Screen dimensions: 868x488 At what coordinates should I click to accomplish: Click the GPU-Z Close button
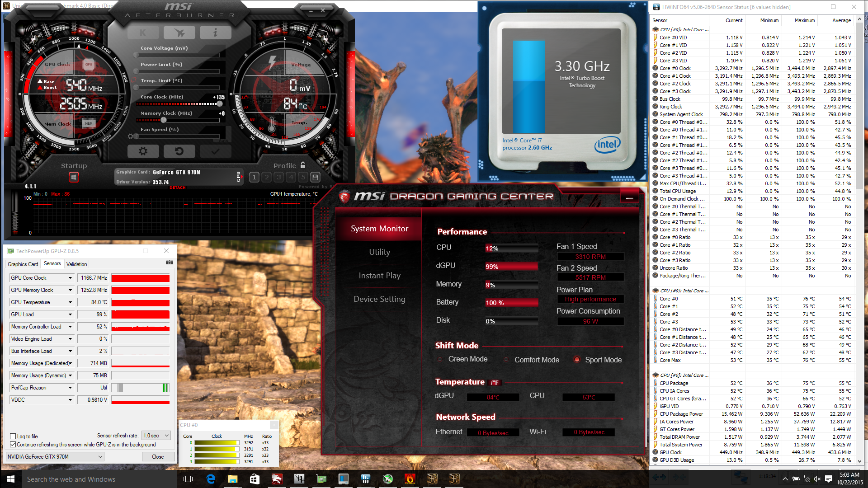(x=158, y=457)
